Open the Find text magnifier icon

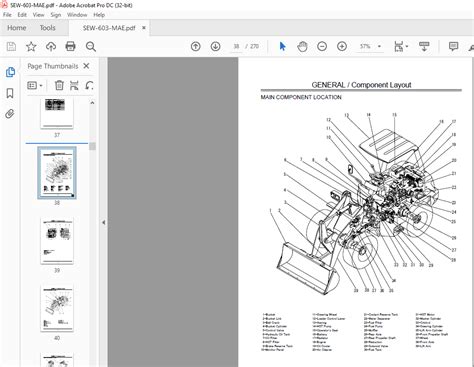click(91, 46)
